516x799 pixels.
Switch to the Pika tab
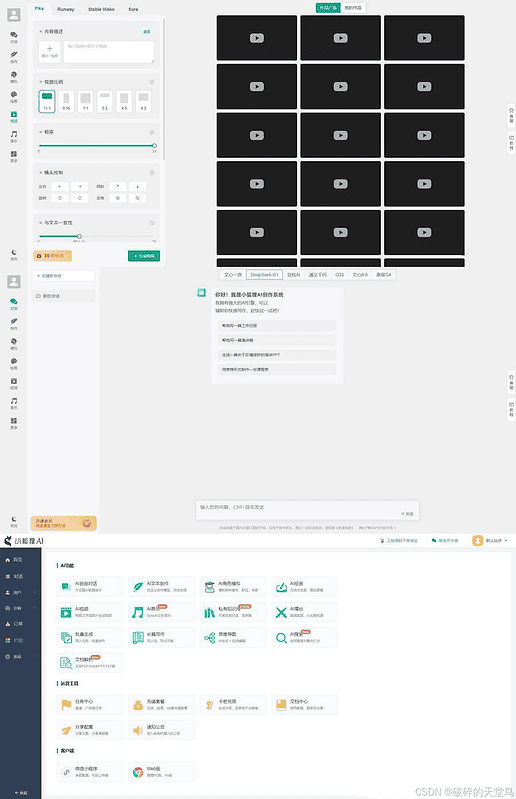click(x=39, y=9)
